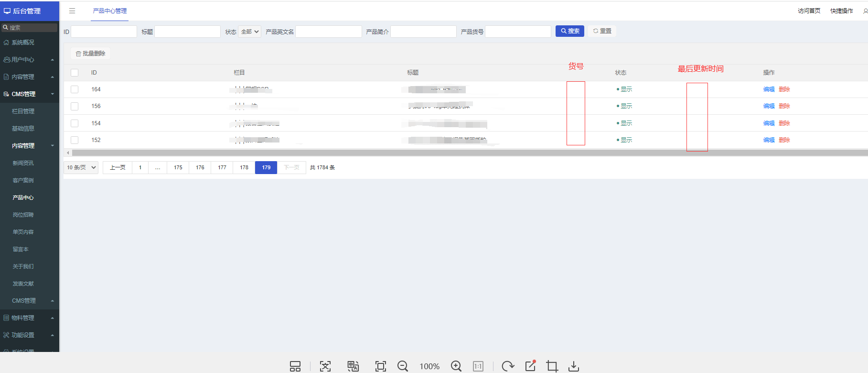This screenshot has width=868, height=373.
Task: Zoom in with the plus magnifier
Action: (456, 366)
